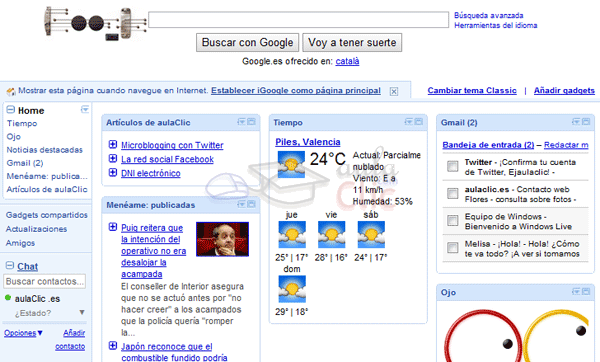Open the Puig news thumbnail image
Image resolution: width=600 pixels, height=362 pixels.
(x=222, y=239)
